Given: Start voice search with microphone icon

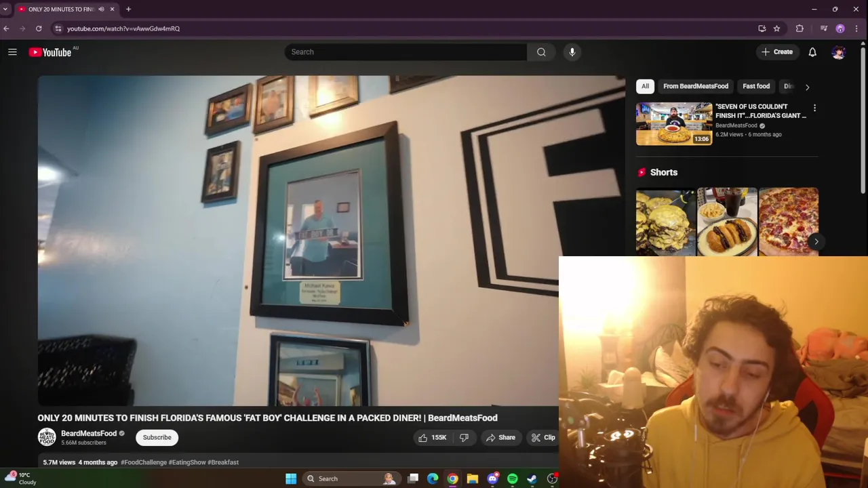Looking at the screenshot, I should pos(572,52).
